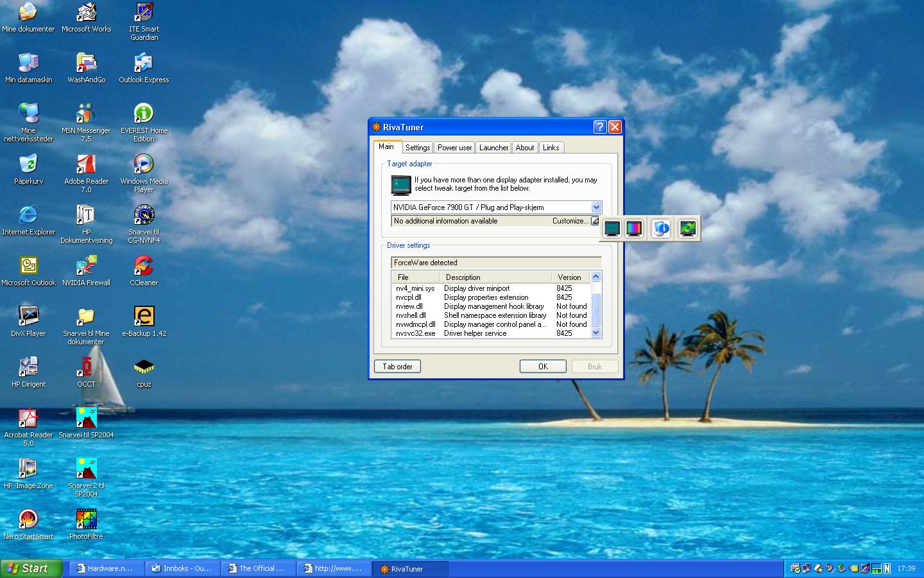
Task: Select the Nero StartSmart icon
Action: point(28,525)
